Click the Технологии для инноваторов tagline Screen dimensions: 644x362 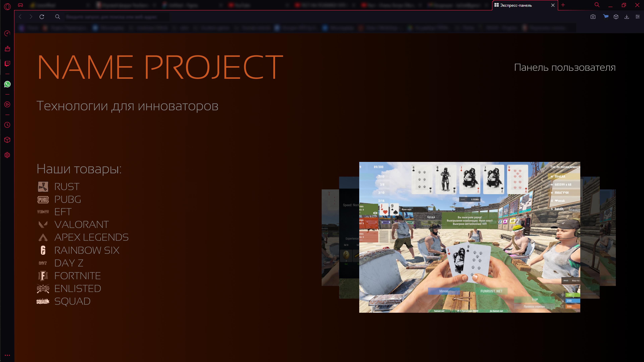click(x=127, y=106)
